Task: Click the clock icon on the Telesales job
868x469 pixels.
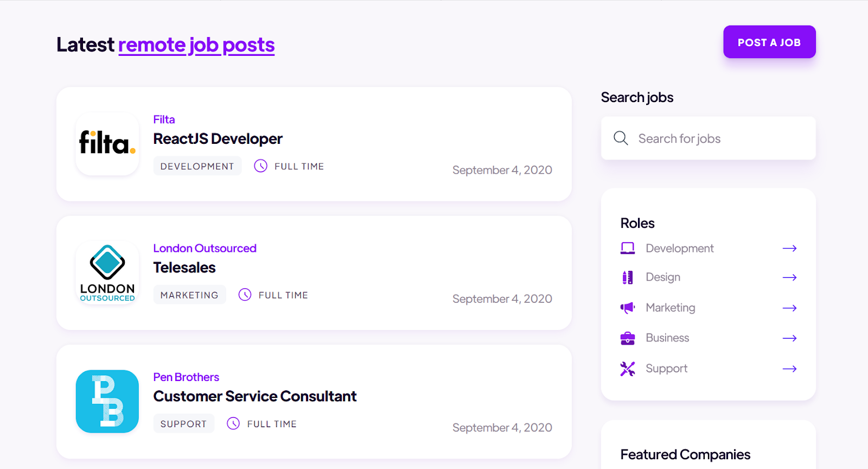Action: 245,295
